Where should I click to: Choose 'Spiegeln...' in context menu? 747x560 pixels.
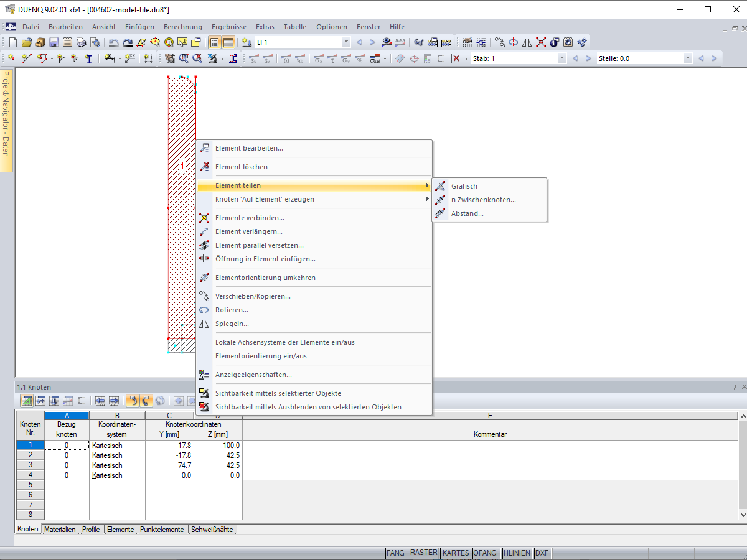click(314, 324)
